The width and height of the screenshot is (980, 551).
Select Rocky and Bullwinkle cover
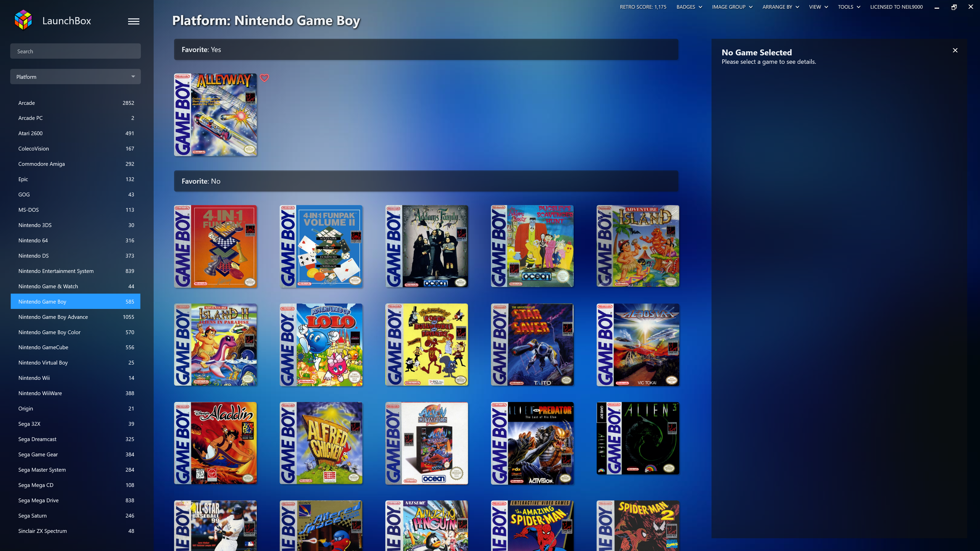coord(426,345)
